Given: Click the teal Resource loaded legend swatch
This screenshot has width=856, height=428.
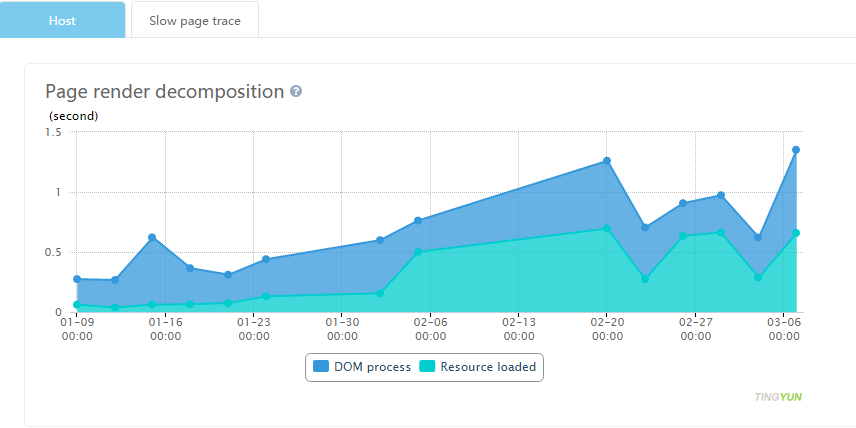Looking at the screenshot, I should (x=428, y=367).
